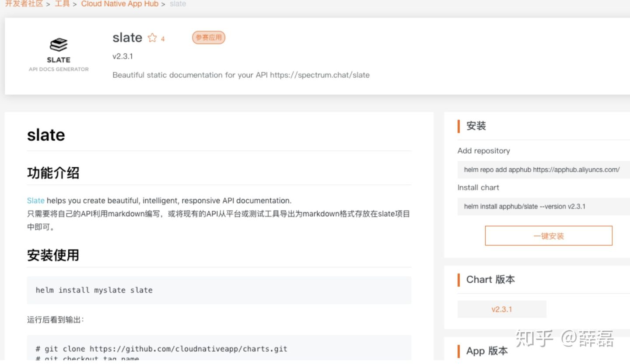This screenshot has width=630, height=364.
Task: Open Cloud Native App Hub breadcrumb
Action: [x=119, y=3]
